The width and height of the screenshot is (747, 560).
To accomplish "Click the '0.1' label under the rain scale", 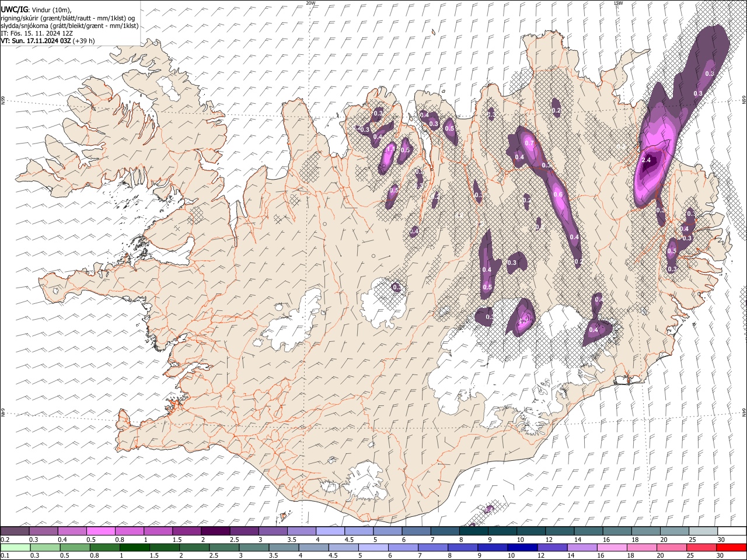I will [x=5, y=555].
